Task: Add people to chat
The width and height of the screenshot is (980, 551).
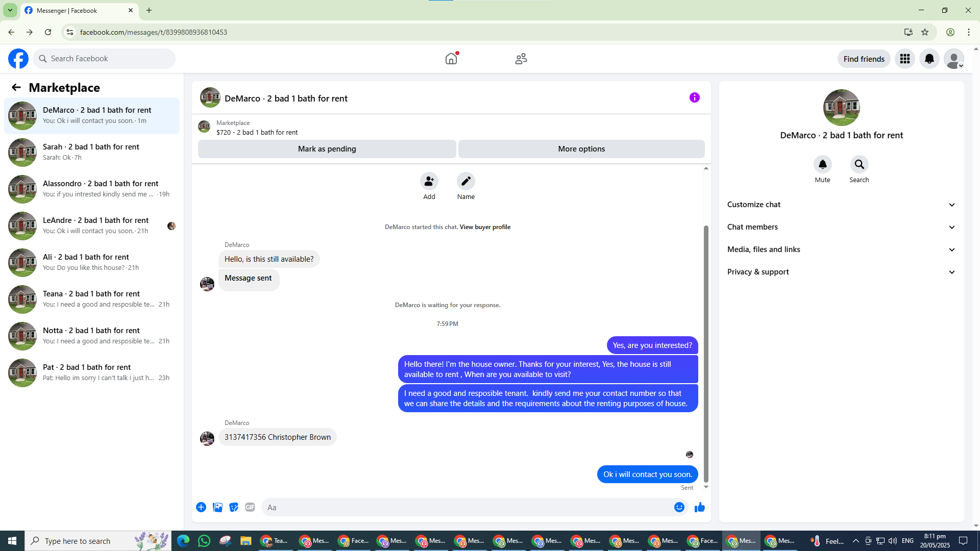Action: pyautogui.click(x=429, y=182)
